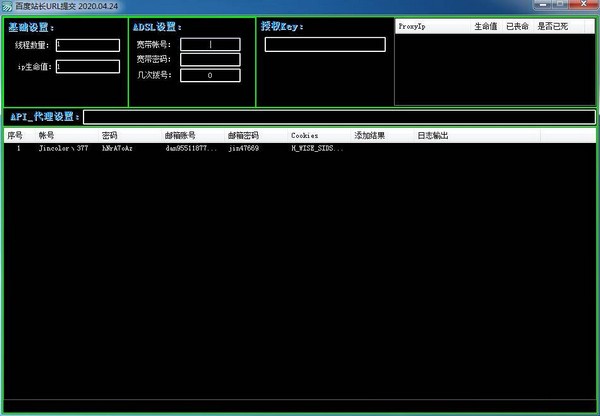600x416 pixels.
Task: Click the 是否已死 column header
Action: tap(551, 26)
